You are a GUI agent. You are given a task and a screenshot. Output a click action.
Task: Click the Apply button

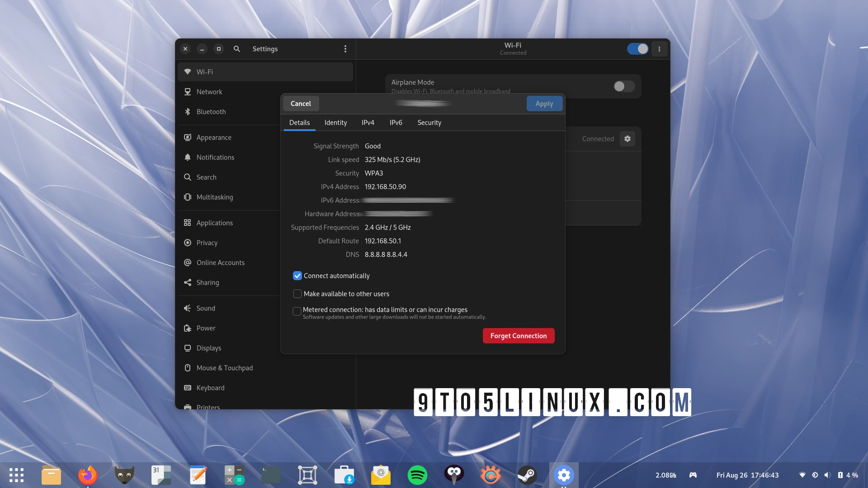pyautogui.click(x=544, y=103)
